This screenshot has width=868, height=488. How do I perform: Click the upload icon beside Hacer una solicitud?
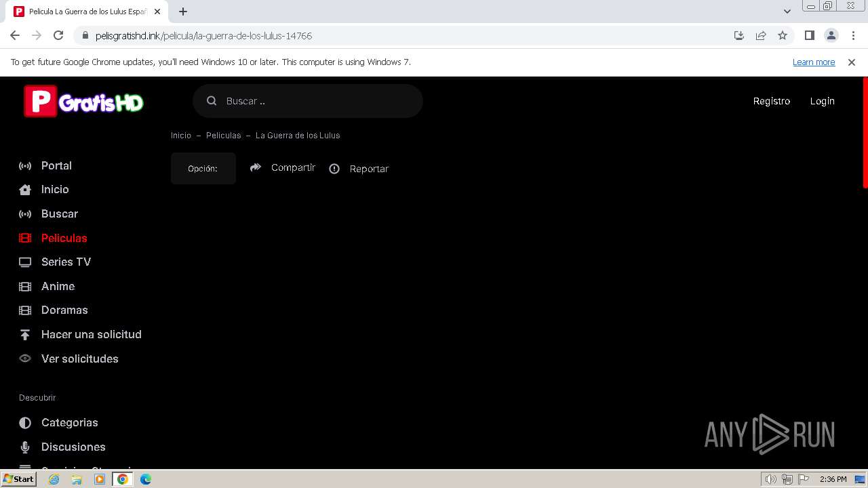(25, 335)
